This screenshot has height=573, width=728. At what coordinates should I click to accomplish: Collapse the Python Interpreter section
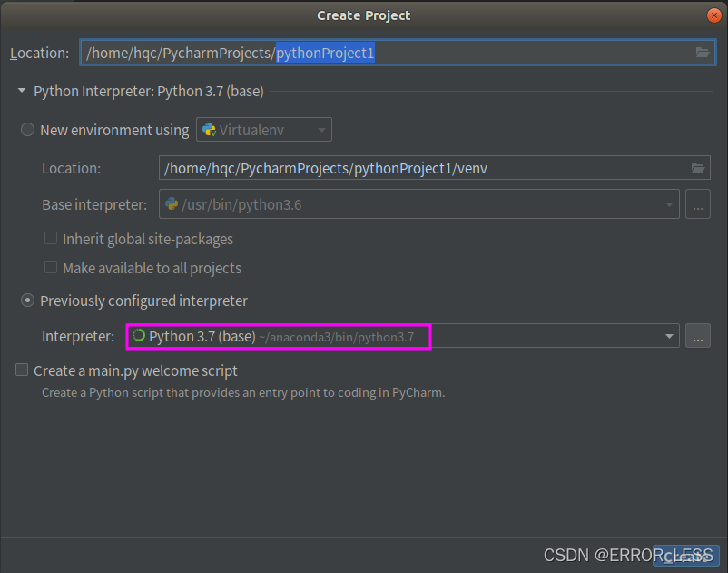tap(22, 91)
